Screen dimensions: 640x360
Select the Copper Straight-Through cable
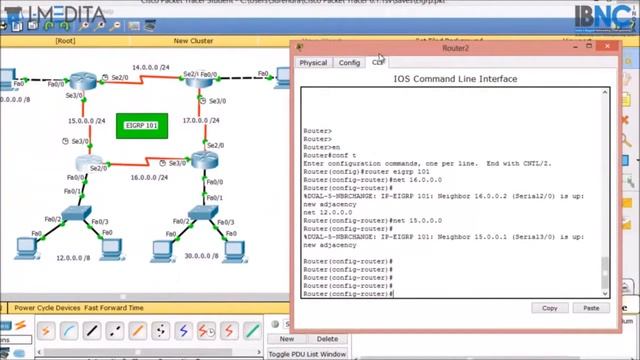click(x=92, y=331)
